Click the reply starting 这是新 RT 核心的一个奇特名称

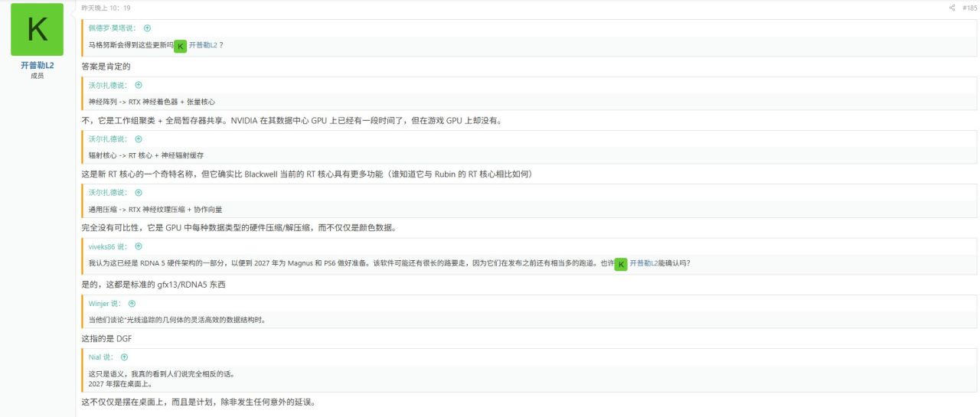(307, 174)
